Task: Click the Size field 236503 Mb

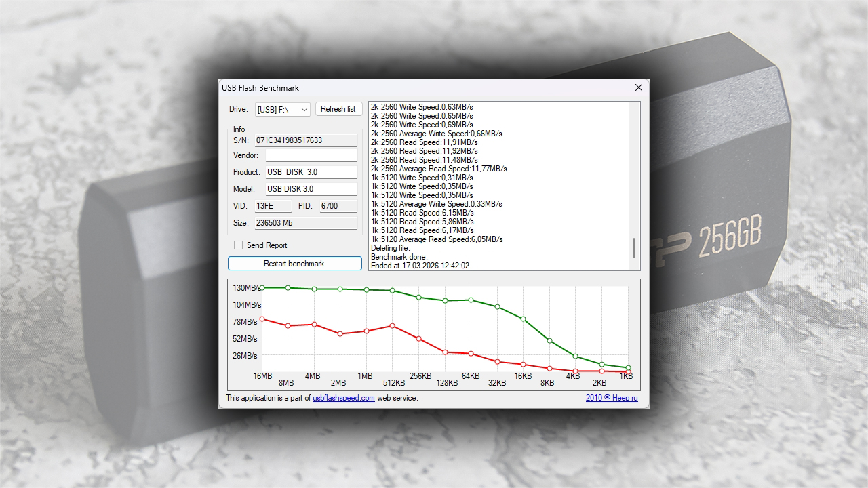Action: click(306, 223)
